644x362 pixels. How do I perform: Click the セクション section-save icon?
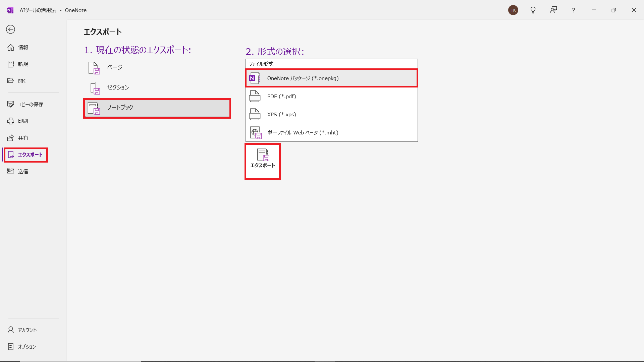(95, 88)
